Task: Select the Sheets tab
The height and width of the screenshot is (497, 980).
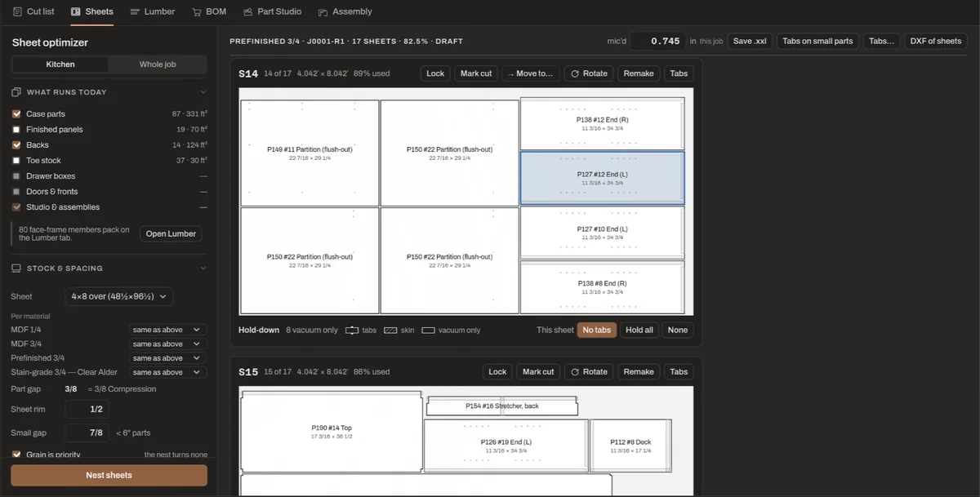Action: click(x=92, y=11)
